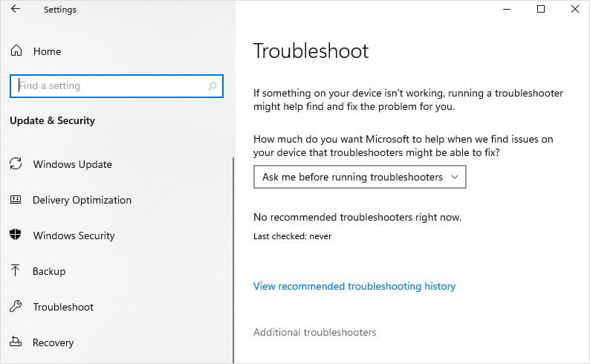Click the Additional troubleshooters link

point(314,332)
